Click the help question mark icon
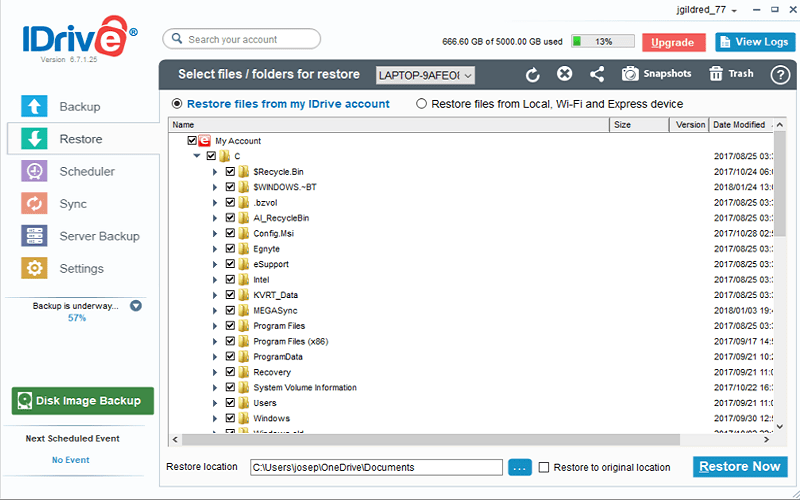800x500 pixels. 780,74
